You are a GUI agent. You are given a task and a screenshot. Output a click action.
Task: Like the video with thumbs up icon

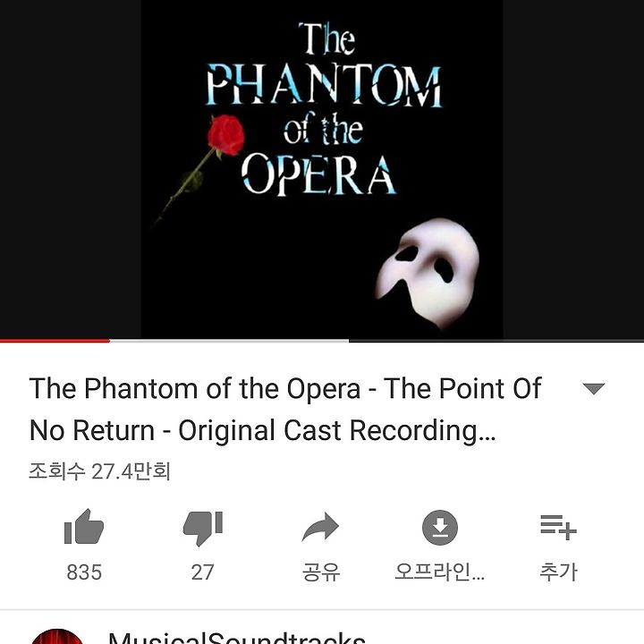84,527
